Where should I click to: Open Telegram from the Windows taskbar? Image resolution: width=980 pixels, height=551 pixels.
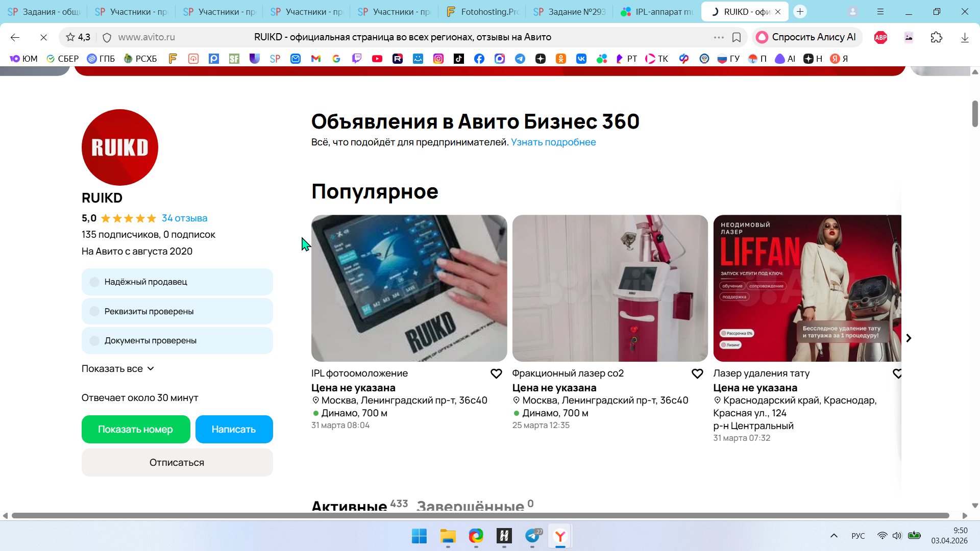point(532,536)
